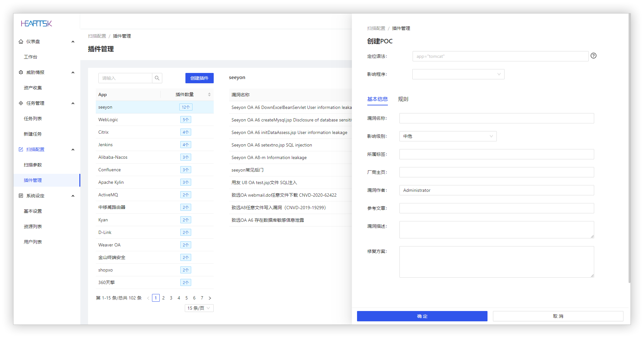Click the 威胁情报 cube icon

pyautogui.click(x=21, y=72)
